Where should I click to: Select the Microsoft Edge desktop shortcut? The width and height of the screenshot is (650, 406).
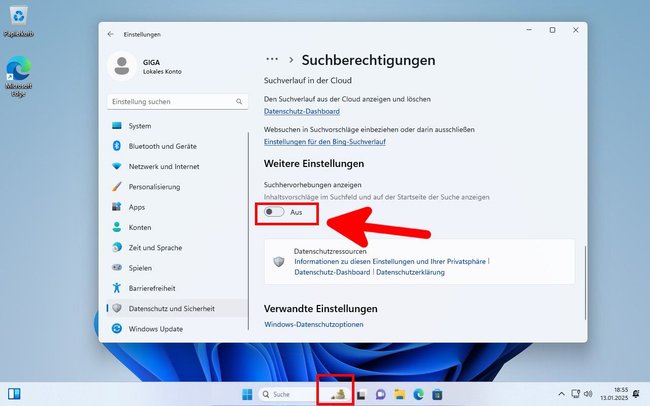[18, 76]
